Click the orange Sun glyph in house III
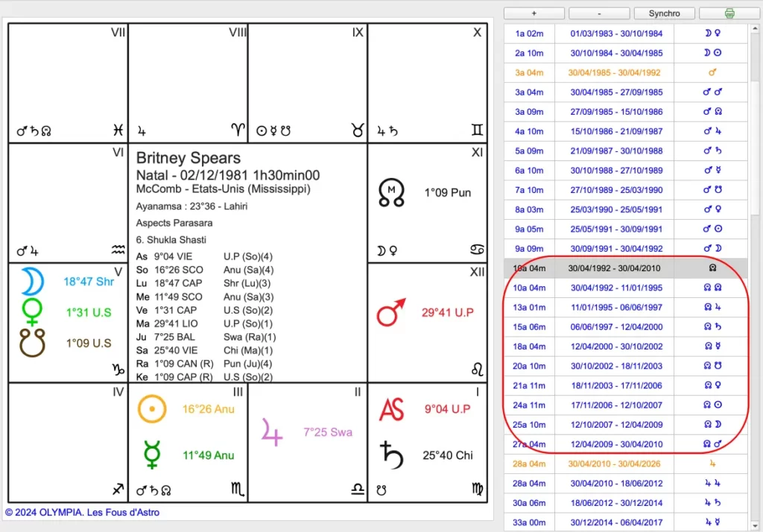The width and height of the screenshot is (763, 532). [152, 409]
